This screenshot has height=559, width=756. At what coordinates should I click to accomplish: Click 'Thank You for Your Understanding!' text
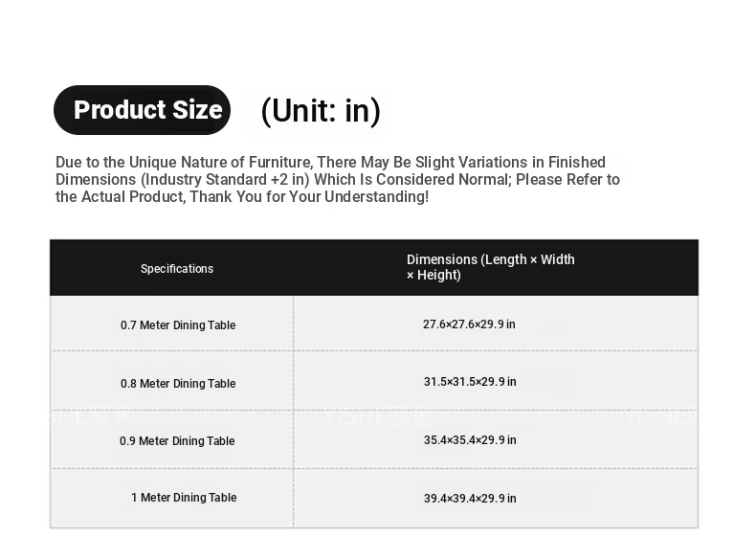coord(309,197)
